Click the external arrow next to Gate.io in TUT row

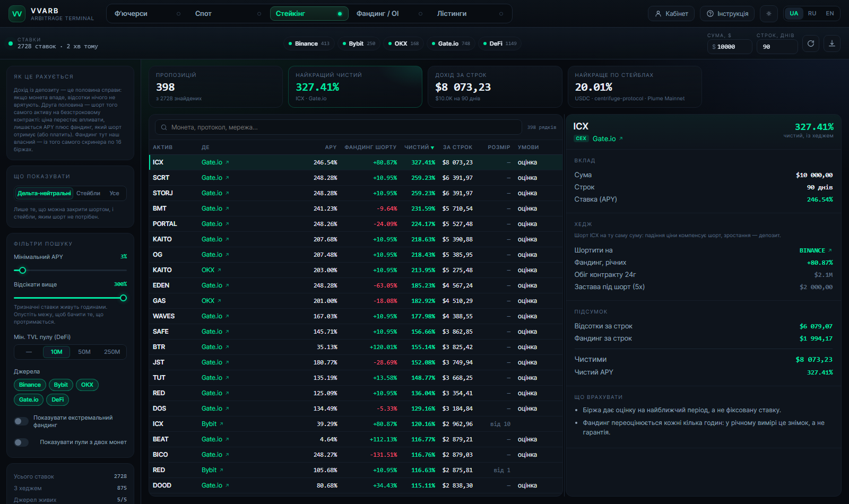[227, 378]
